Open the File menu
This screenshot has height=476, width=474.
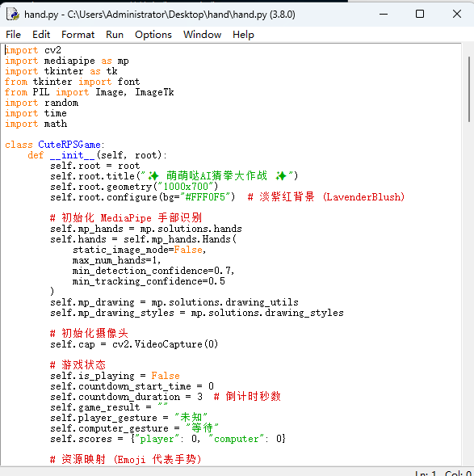pos(14,35)
